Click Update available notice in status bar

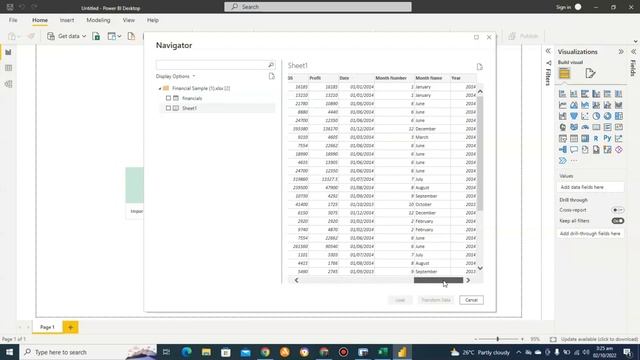(x=599, y=339)
